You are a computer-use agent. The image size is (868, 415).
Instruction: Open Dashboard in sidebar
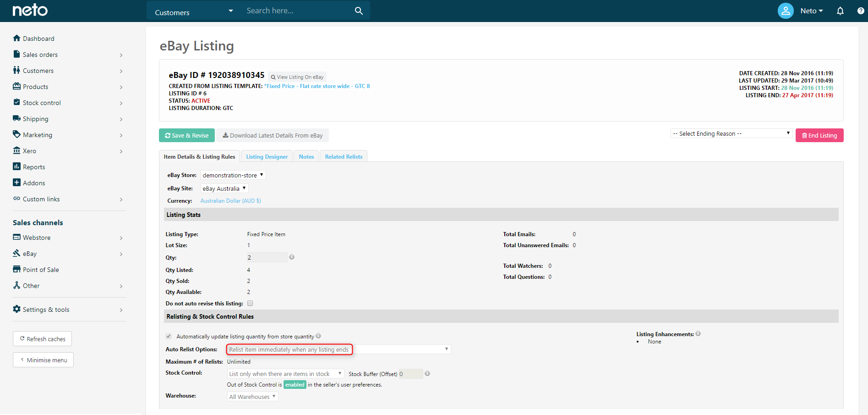(38, 39)
